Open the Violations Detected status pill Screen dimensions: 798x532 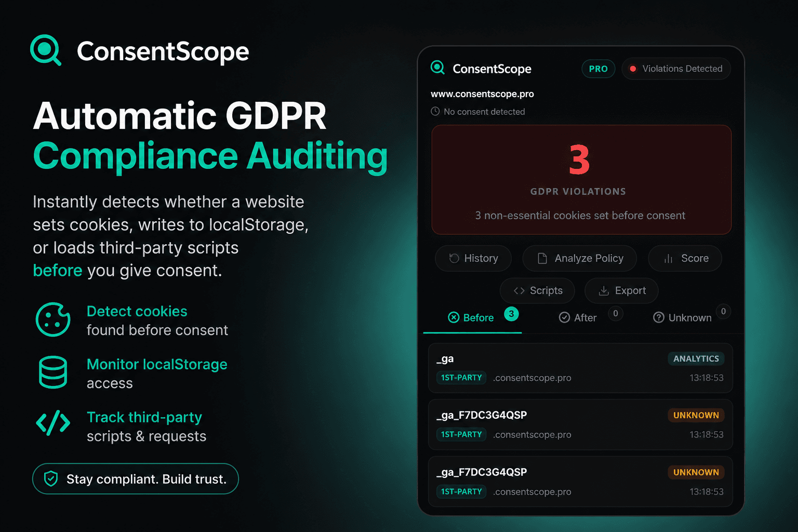coord(676,69)
